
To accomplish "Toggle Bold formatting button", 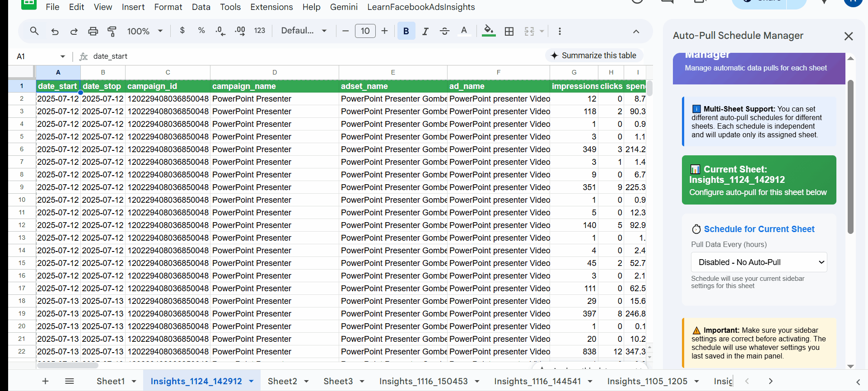I will (406, 31).
